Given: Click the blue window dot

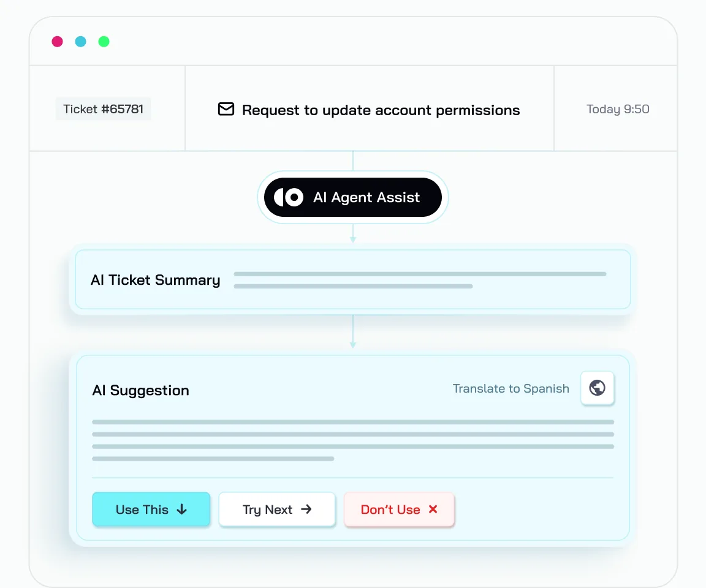Looking at the screenshot, I should (x=81, y=42).
